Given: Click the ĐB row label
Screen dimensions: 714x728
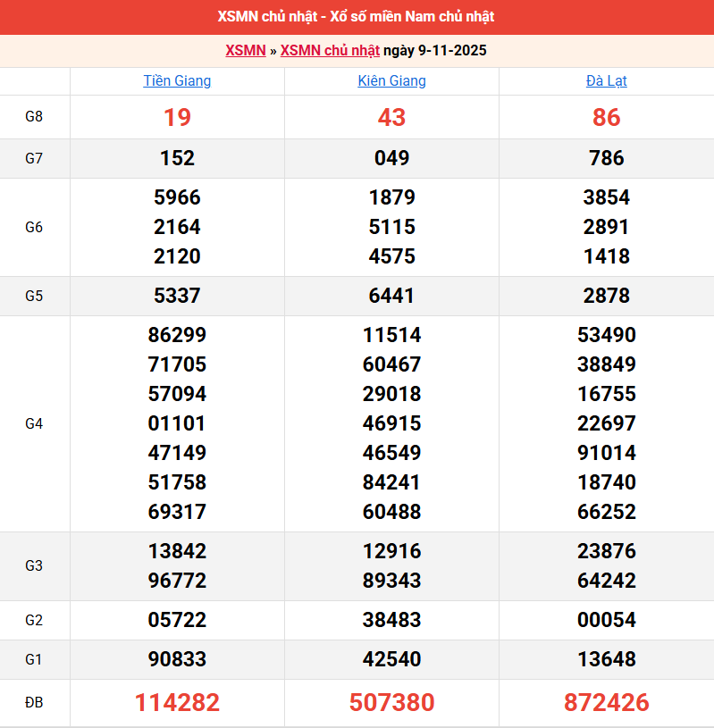Looking at the screenshot, I should coord(34,702).
